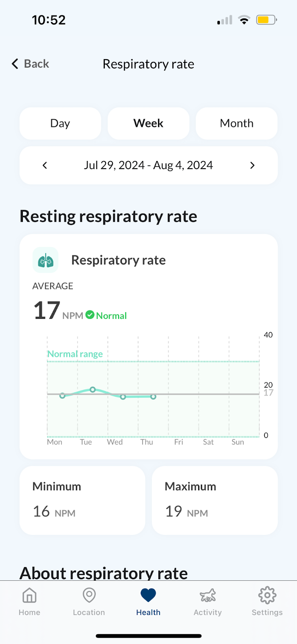Viewport: 297px width, 644px height.
Task: Go back using the Back chevron
Action: 15,64
